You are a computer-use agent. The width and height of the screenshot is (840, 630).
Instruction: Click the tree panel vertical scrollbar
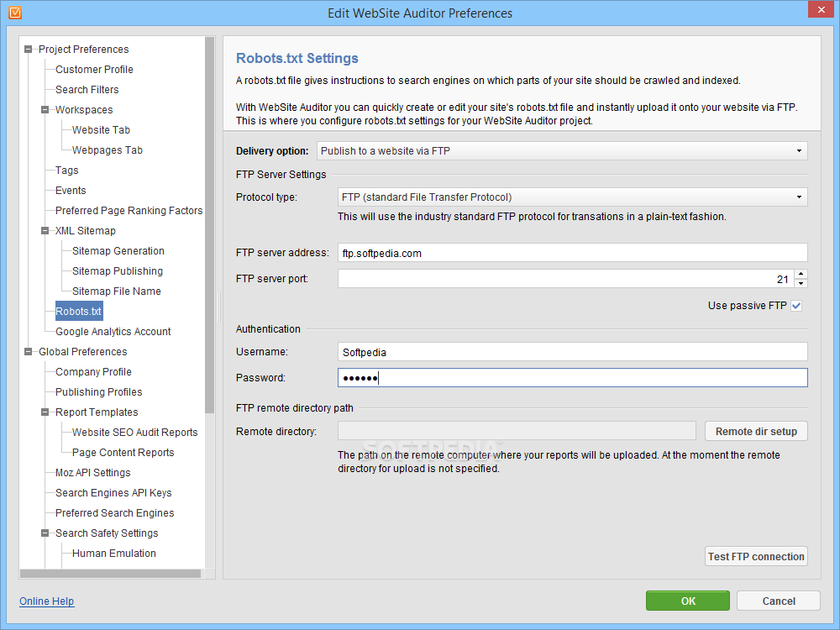pyautogui.click(x=209, y=252)
